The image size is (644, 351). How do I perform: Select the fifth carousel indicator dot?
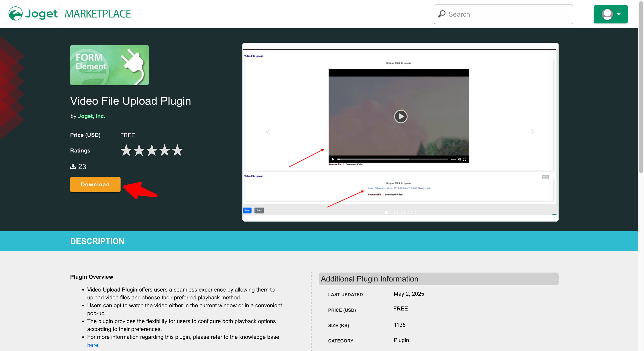(414, 213)
